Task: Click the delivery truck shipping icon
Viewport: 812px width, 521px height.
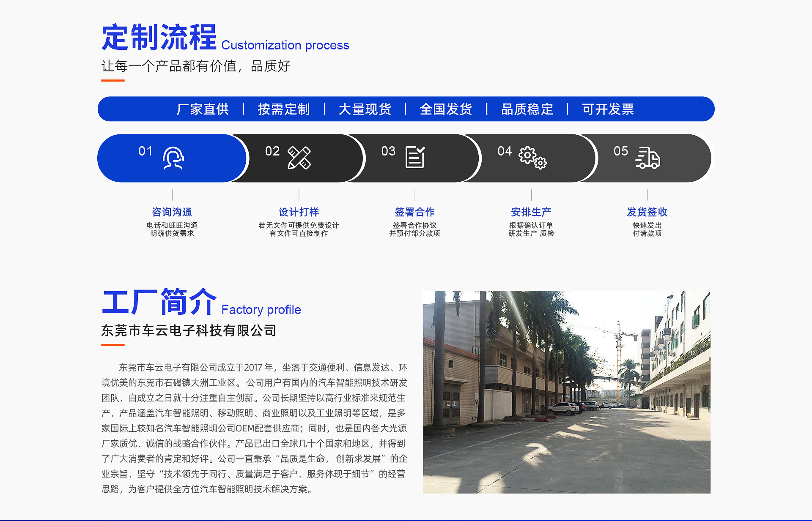Action: (x=647, y=158)
